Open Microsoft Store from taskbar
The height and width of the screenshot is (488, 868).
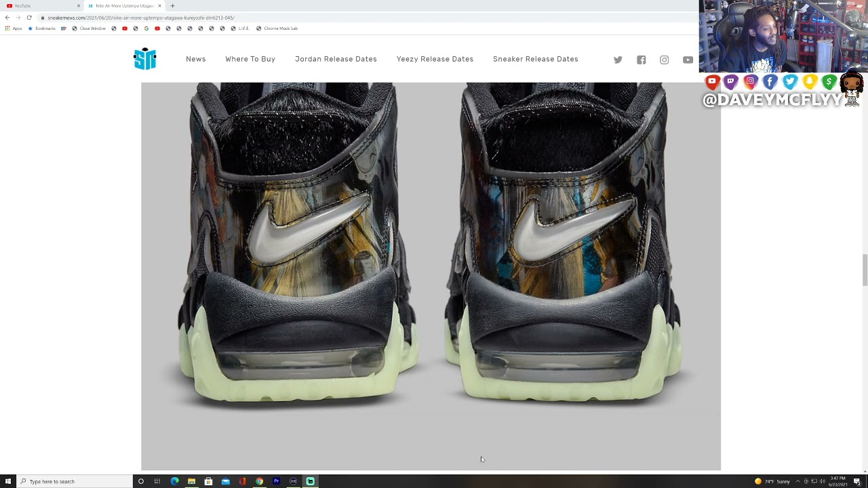coord(208,481)
